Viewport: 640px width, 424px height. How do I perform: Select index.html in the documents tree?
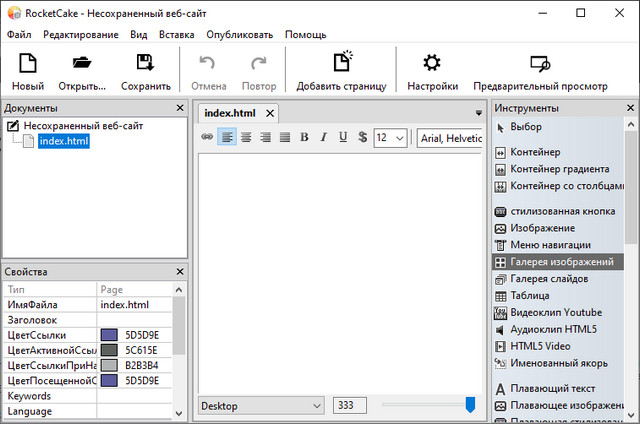[x=63, y=142]
